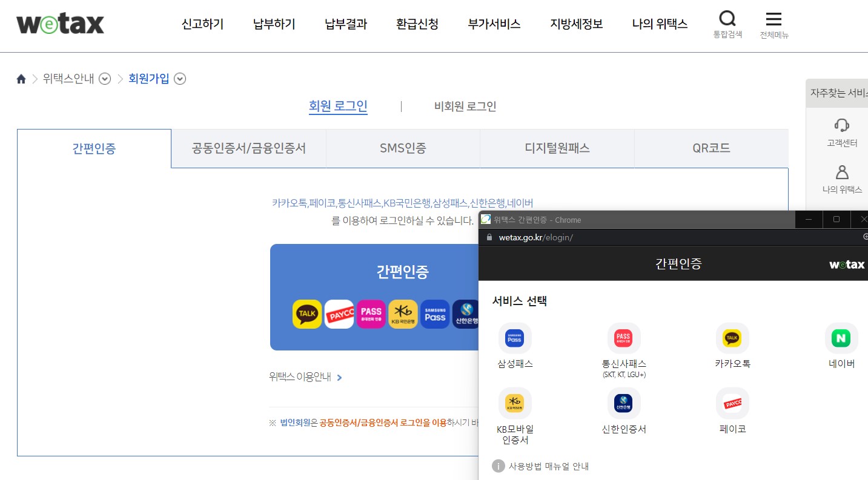Image resolution: width=868 pixels, height=480 pixels.
Task: Click the 공동인증서/금융인증서 로그인을 이용 notice text
Action: coord(383,422)
